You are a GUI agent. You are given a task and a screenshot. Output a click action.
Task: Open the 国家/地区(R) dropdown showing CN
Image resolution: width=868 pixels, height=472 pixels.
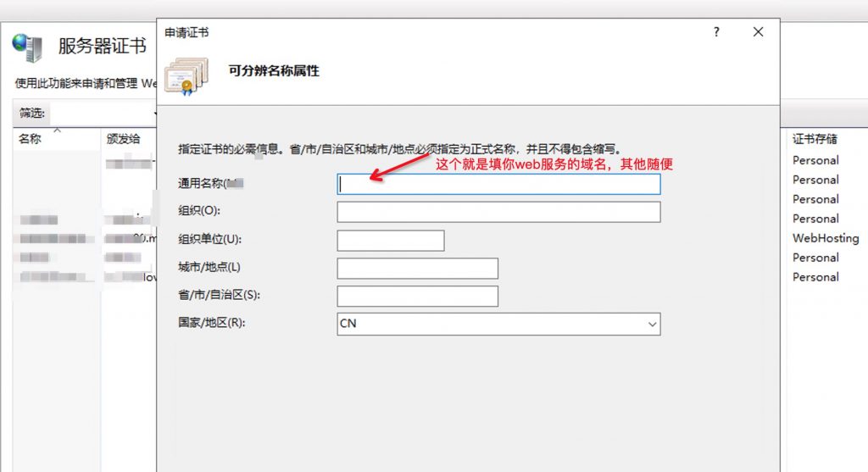498,324
